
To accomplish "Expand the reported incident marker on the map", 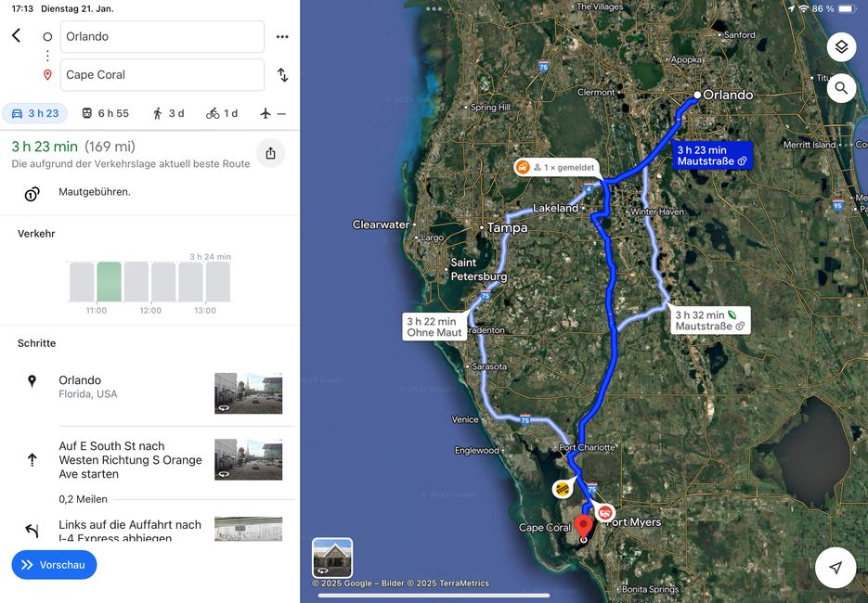I will coord(523,167).
